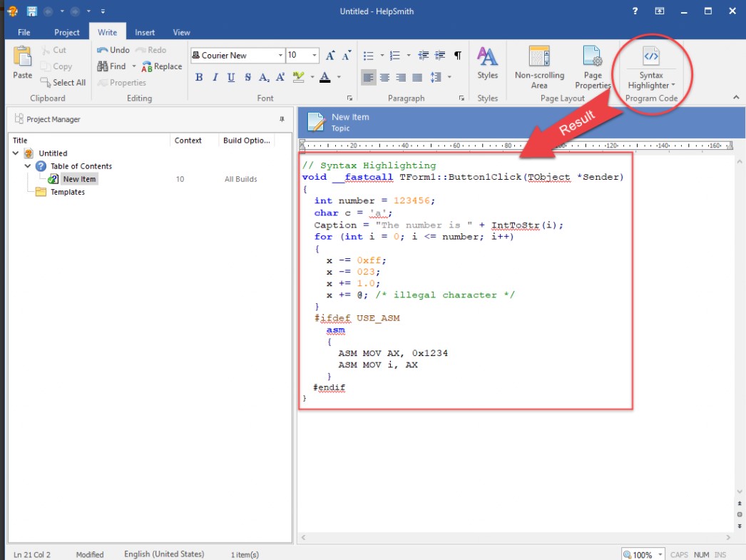Open the File menu
The height and width of the screenshot is (560, 746).
click(x=24, y=32)
